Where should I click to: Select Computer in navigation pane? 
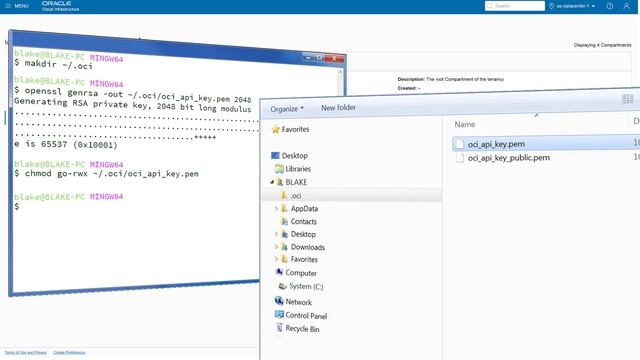(x=296, y=273)
